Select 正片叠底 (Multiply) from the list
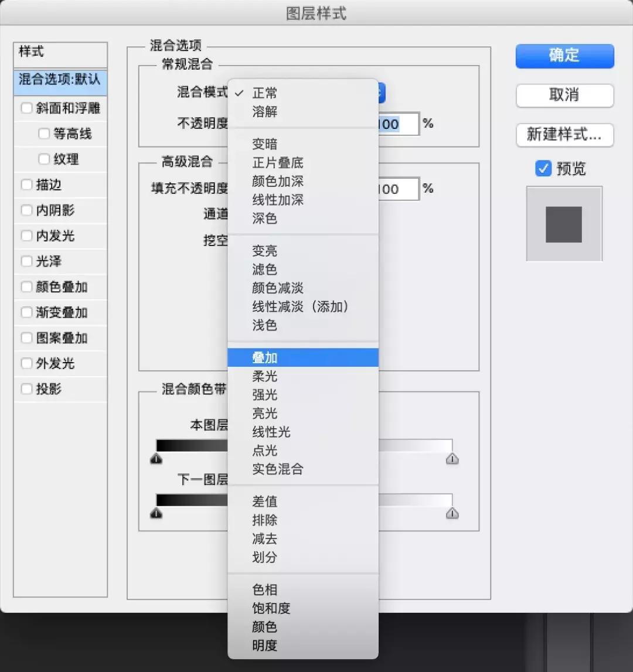 (277, 162)
